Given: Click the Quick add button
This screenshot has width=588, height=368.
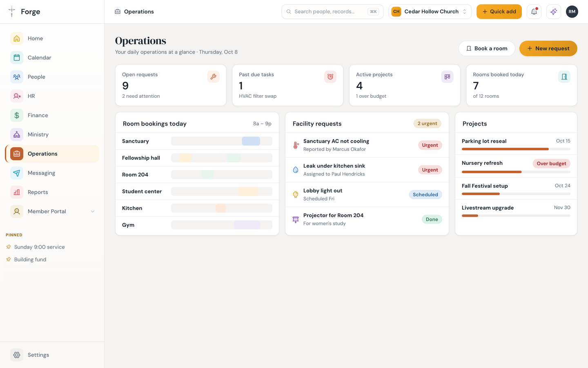Looking at the screenshot, I should [499, 11].
